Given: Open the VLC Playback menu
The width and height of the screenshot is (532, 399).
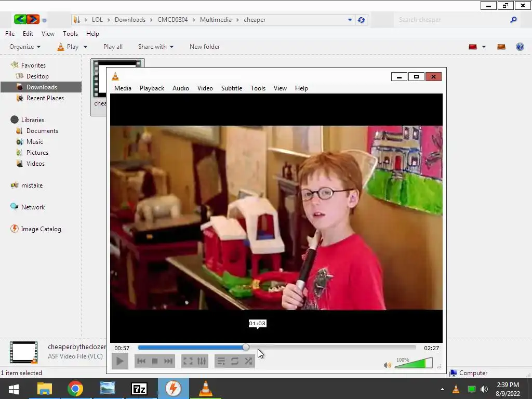Looking at the screenshot, I should [152, 88].
